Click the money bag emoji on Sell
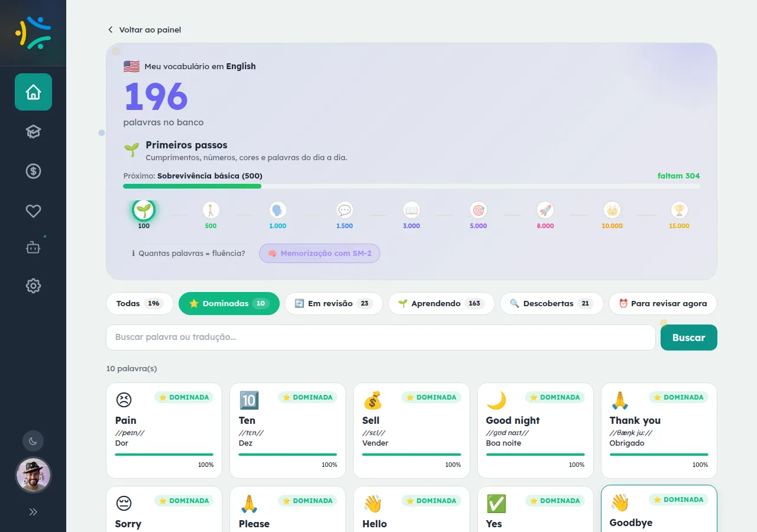757x532 pixels. pyautogui.click(x=373, y=400)
